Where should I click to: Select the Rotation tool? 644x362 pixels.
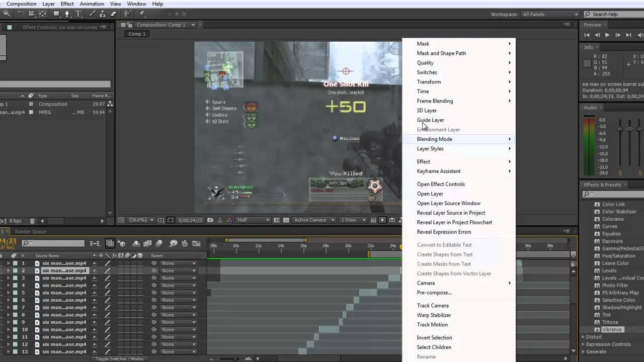(x=21, y=14)
